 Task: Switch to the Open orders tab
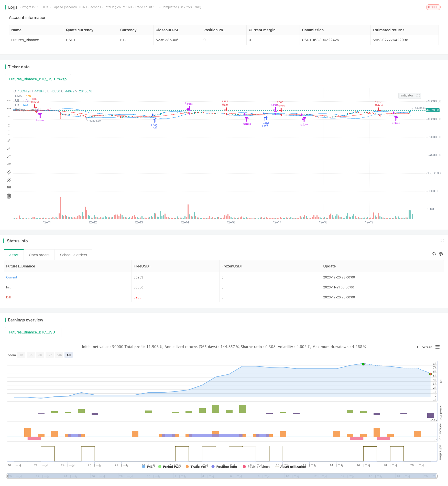(39, 255)
